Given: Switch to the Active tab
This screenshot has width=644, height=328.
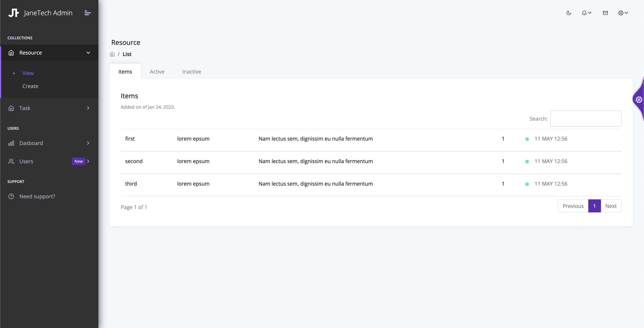Looking at the screenshot, I should point(157,72).
